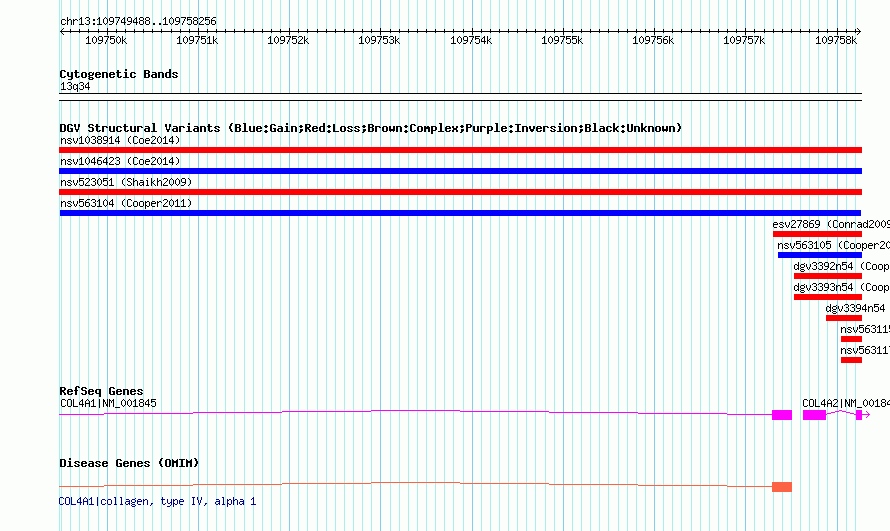The height and width of the screenshot is (531, 890).
Task: Click the 13q34 band label
Action: [x=75, y=86]
